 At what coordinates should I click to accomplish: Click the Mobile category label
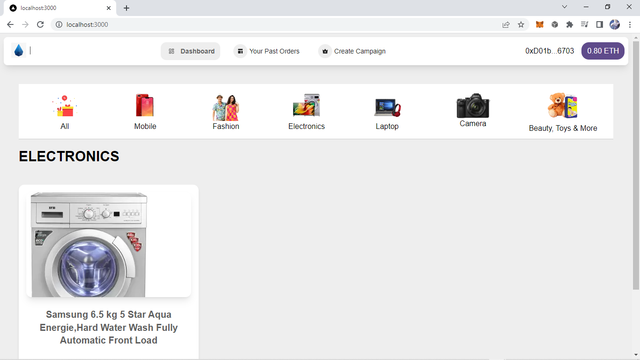(145, 127)
